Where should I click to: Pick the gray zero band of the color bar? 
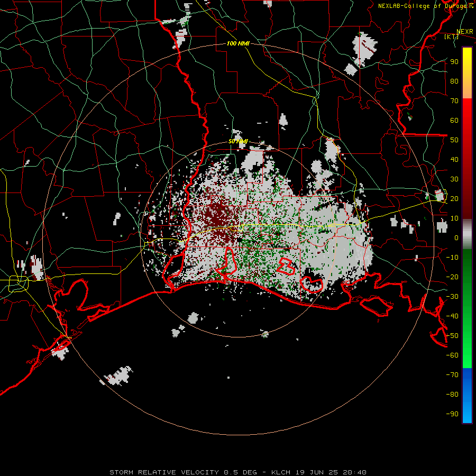tap(467, 234)
